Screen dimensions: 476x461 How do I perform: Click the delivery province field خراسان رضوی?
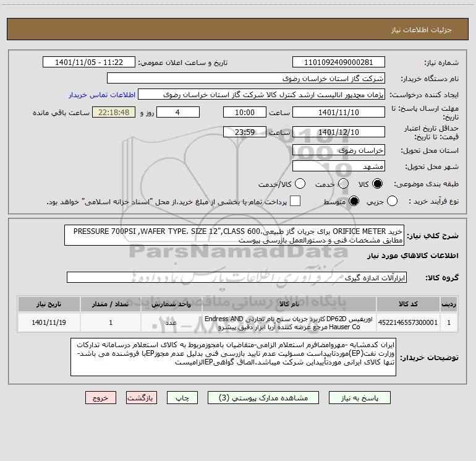coord(339,150)
